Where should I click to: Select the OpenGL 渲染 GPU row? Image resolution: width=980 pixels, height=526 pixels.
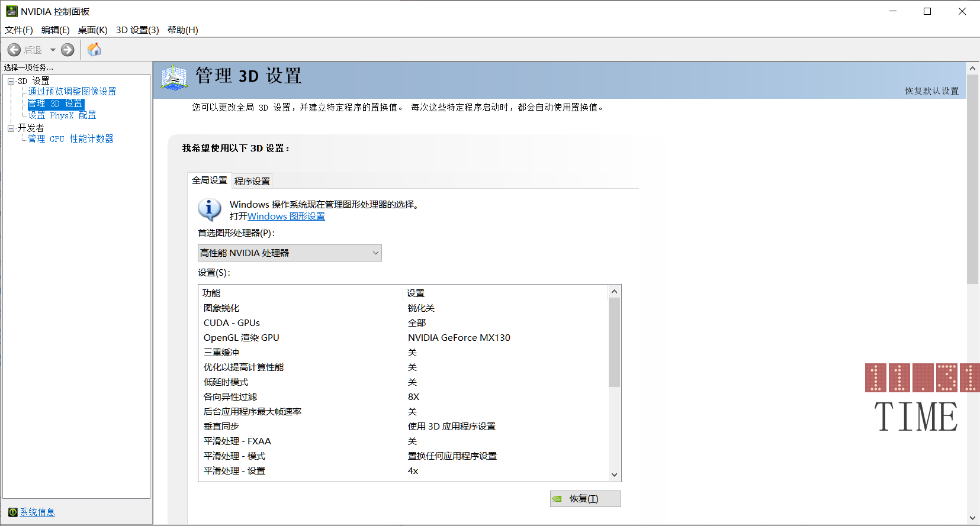tap(403, 338)
